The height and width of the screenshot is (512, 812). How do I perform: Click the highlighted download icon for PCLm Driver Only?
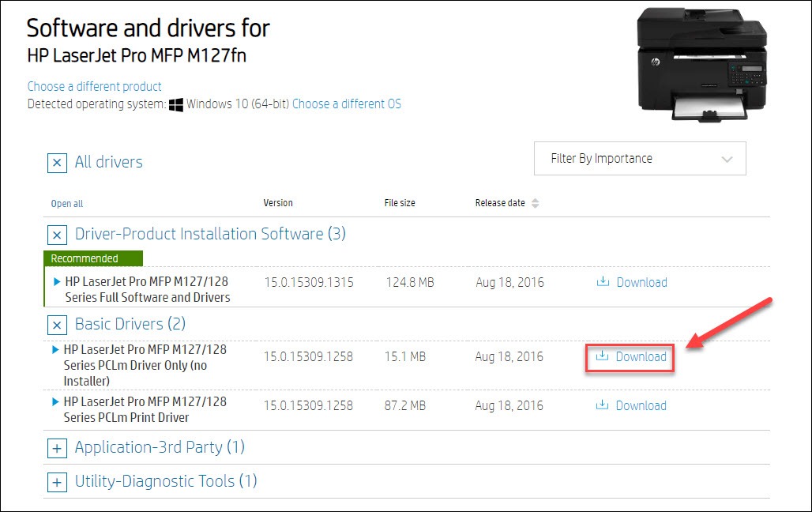click(x=602, y=357)
